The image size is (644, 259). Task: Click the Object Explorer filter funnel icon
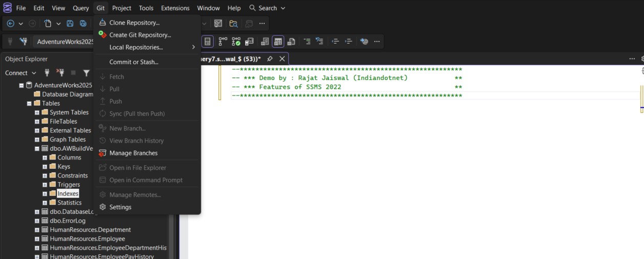87,73
